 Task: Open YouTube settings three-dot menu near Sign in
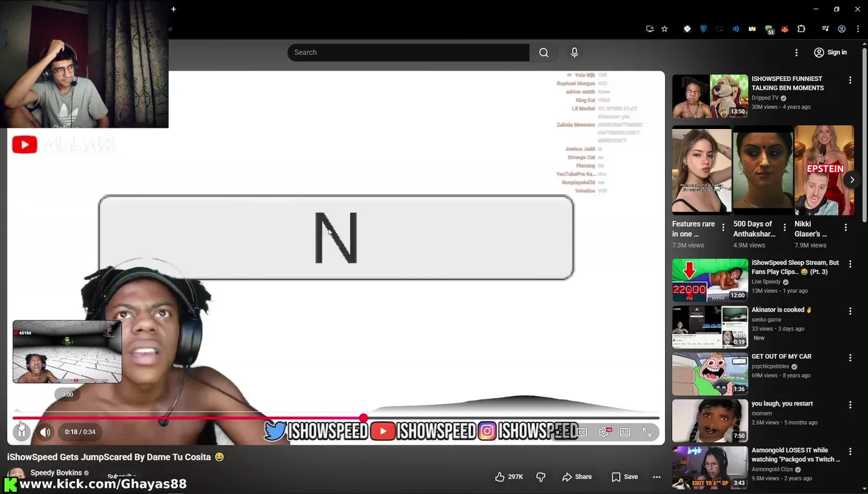796,52
